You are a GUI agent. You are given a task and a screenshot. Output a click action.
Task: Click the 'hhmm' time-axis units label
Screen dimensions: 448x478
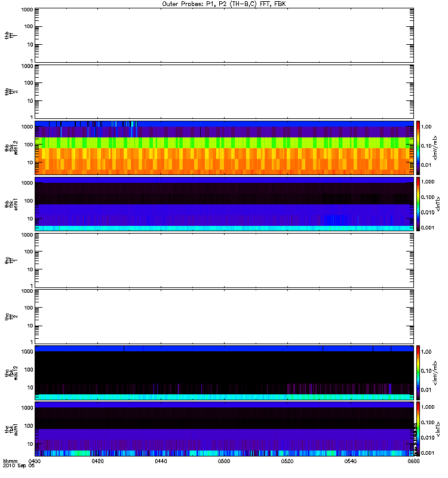pyautogui.click(x=10, y=461)
